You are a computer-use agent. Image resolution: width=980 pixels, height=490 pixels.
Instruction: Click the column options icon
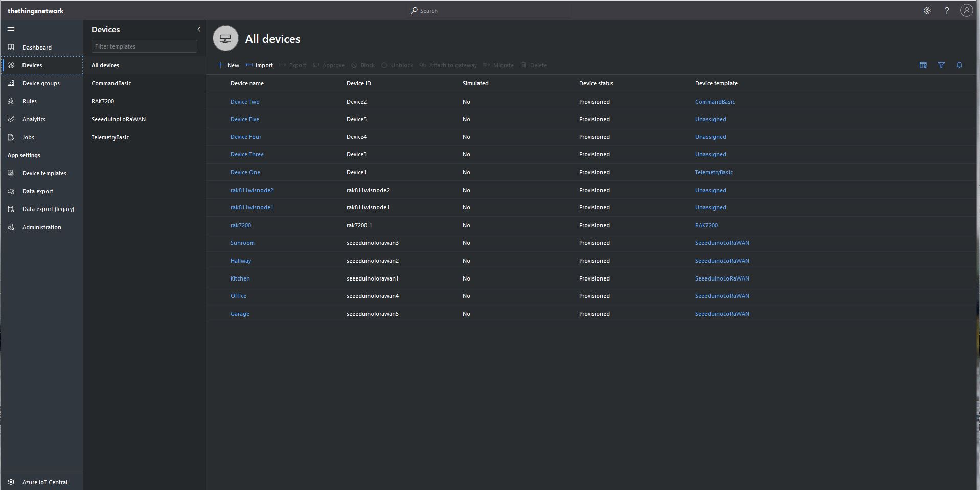[923, 65]
